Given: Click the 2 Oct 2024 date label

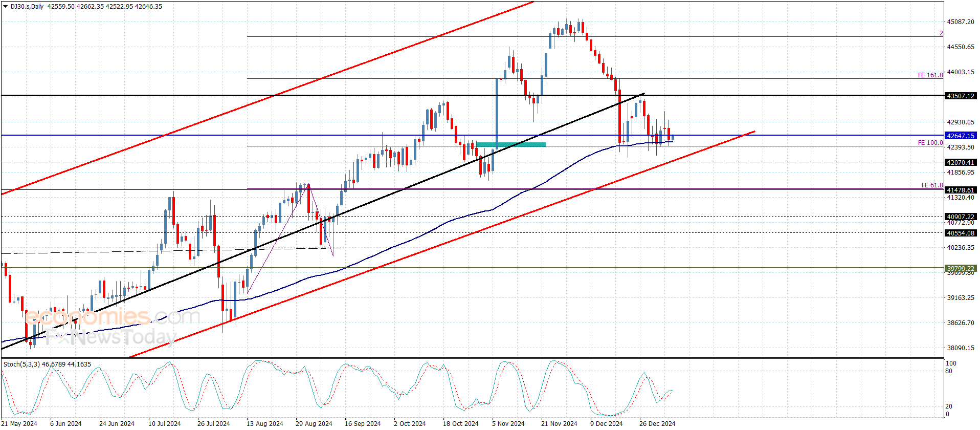Looking at the screenshot, I should (x=410, y=424).
